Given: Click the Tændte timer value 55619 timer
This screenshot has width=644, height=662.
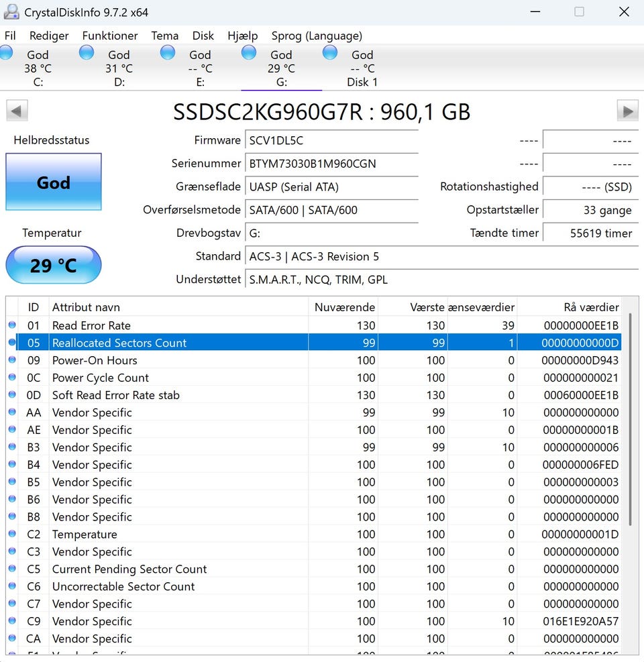Looking at the screenshot, I should click(x=590, y=233).
